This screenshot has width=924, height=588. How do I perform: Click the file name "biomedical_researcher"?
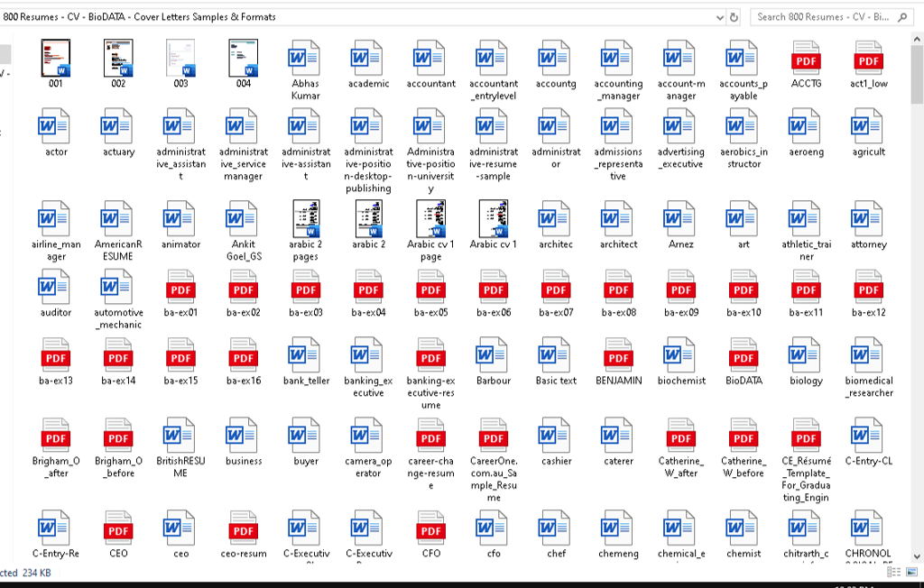click(869, 387)
